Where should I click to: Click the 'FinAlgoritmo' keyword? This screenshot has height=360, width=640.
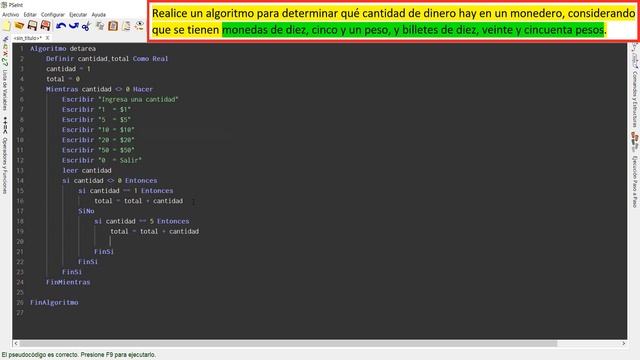point(54,302)
